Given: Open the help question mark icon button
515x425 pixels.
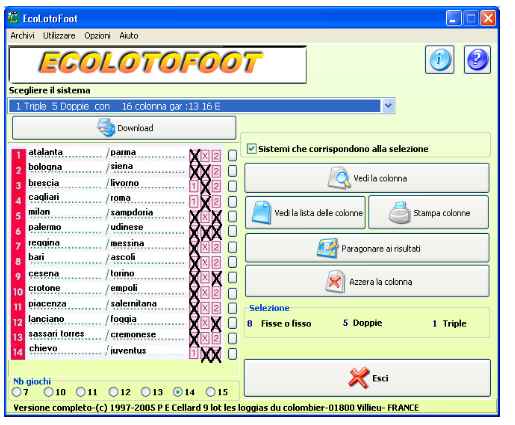Looking at the screenshot, I should 477,60.
